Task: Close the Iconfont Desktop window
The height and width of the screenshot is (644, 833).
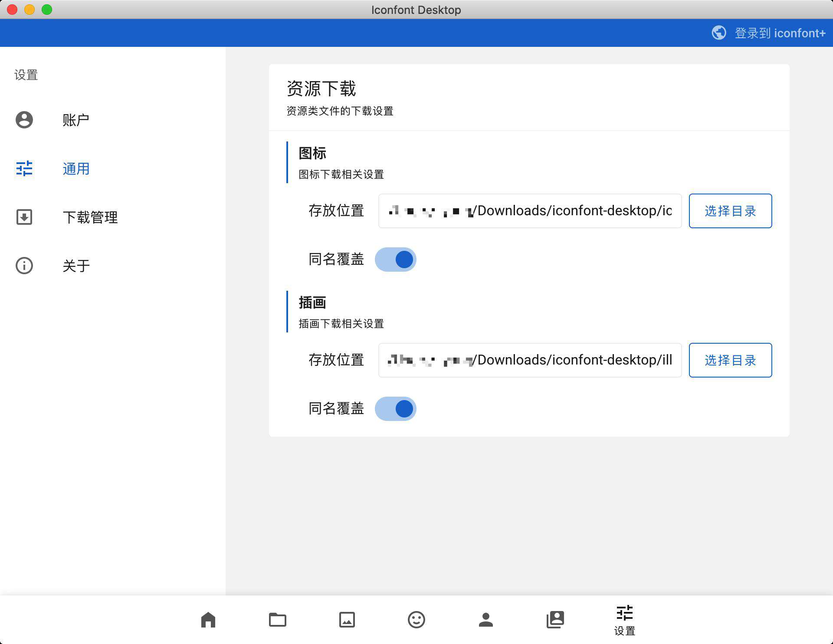Action: (x=12, y=10)
